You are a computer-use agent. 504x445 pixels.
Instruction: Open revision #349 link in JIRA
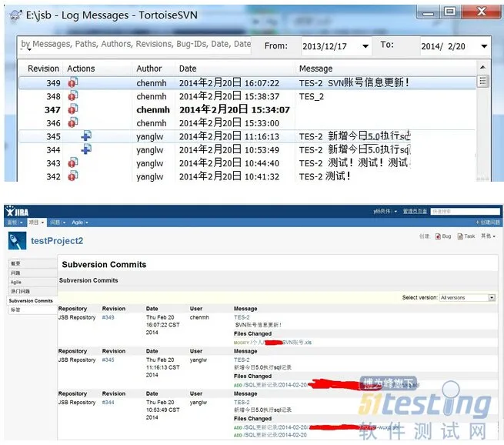click(x=108, y=317)
